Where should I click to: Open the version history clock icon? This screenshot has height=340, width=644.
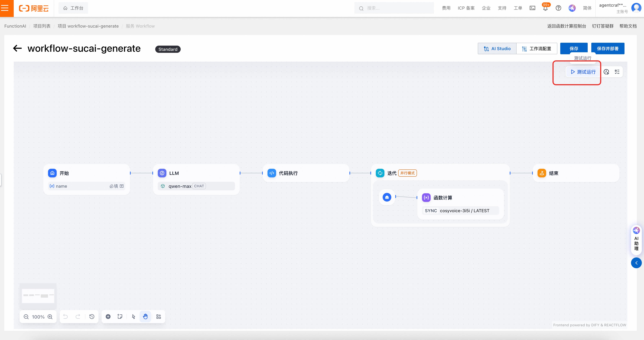click(92, 317)
